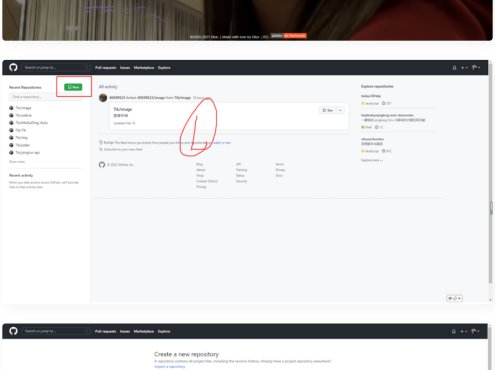
Task: Click the eye and comment widget at the bottom right
Action: 454,298
